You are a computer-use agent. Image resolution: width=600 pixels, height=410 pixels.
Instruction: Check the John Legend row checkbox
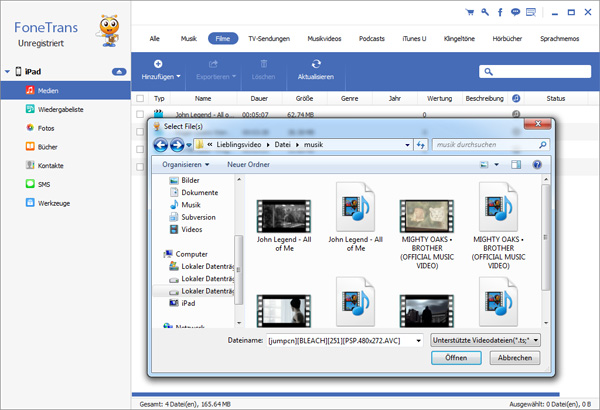click(141, 115)
